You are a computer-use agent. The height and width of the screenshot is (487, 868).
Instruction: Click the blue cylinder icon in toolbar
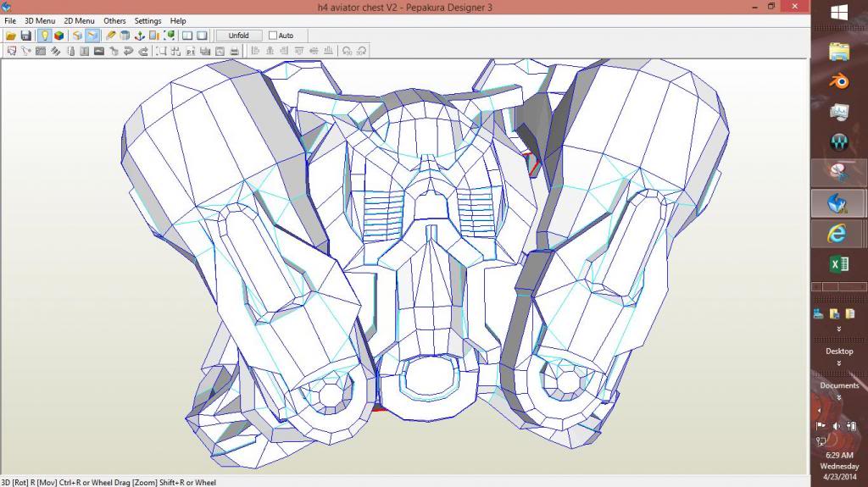(x=125, y=36)
